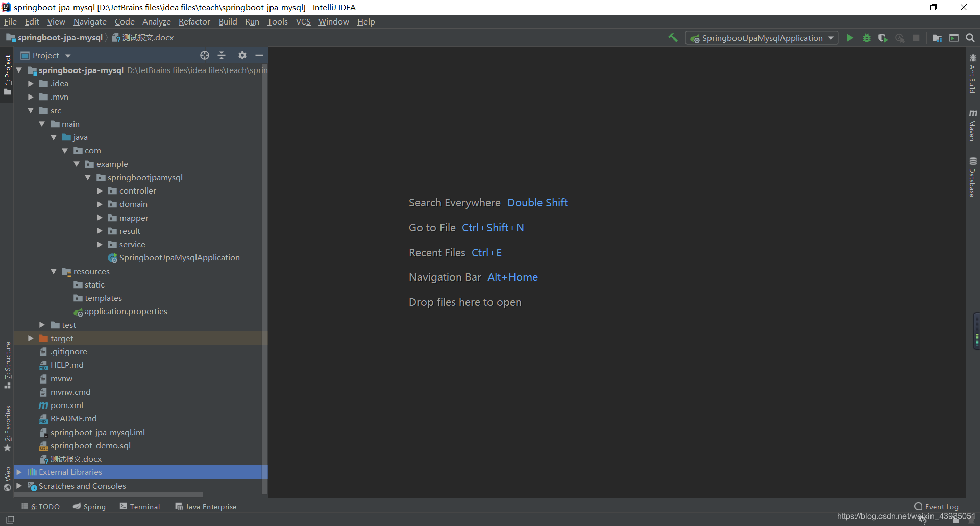Expand the mapper package
The width and height of the screenshot is (980, 526).
click(x=100, y=218)
